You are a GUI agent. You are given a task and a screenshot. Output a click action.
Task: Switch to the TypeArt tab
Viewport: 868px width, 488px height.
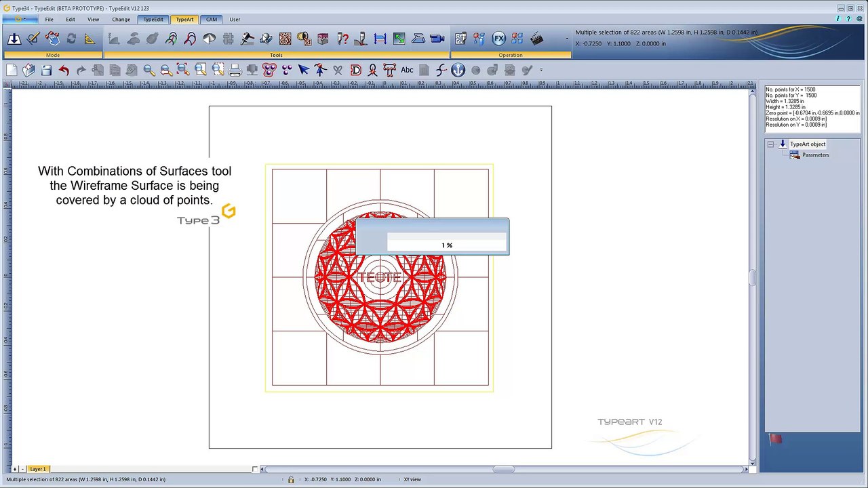(184, 19)
